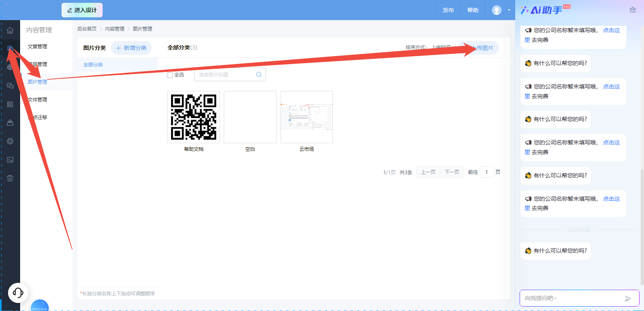Go to 下一页
Image resolution: width=644 pixels, height=311 pixels.
452,172
